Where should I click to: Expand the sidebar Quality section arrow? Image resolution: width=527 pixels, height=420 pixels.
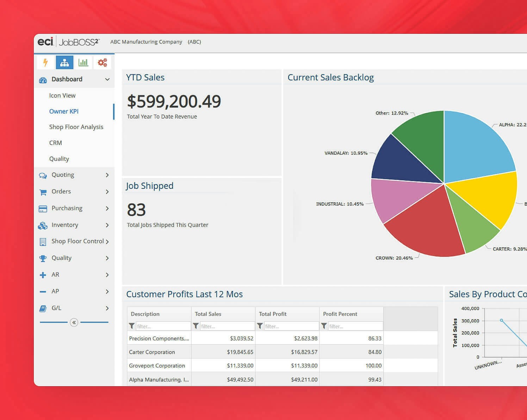[x=107, y=258]
